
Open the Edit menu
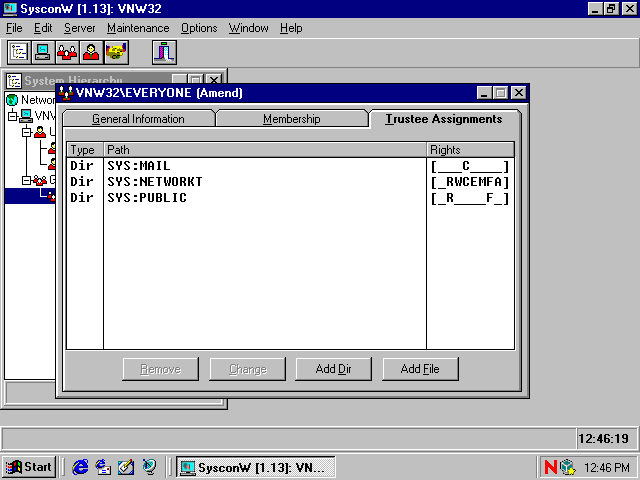(x=43, y=28)
